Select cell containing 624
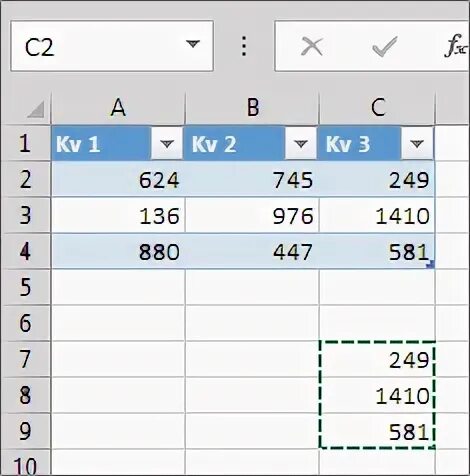Screen dimensions: 470x476 coord(118,179)
